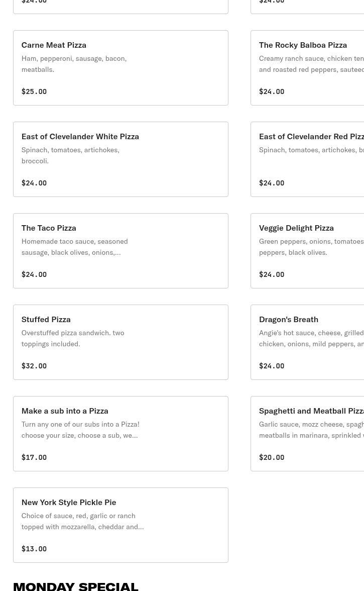
Task: Choose East of Clevelander Red Pizza
Action: tap(307, 159)
